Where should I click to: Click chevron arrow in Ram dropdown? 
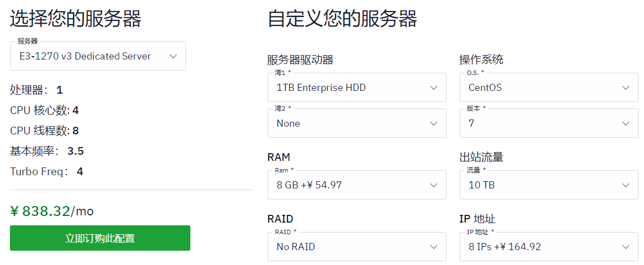tap(434, 186)
